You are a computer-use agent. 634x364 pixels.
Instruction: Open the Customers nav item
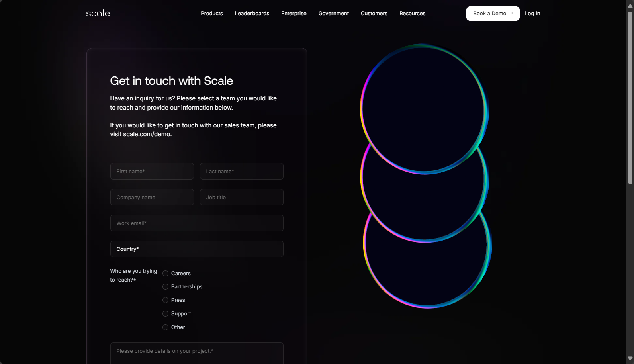(374, 13)
